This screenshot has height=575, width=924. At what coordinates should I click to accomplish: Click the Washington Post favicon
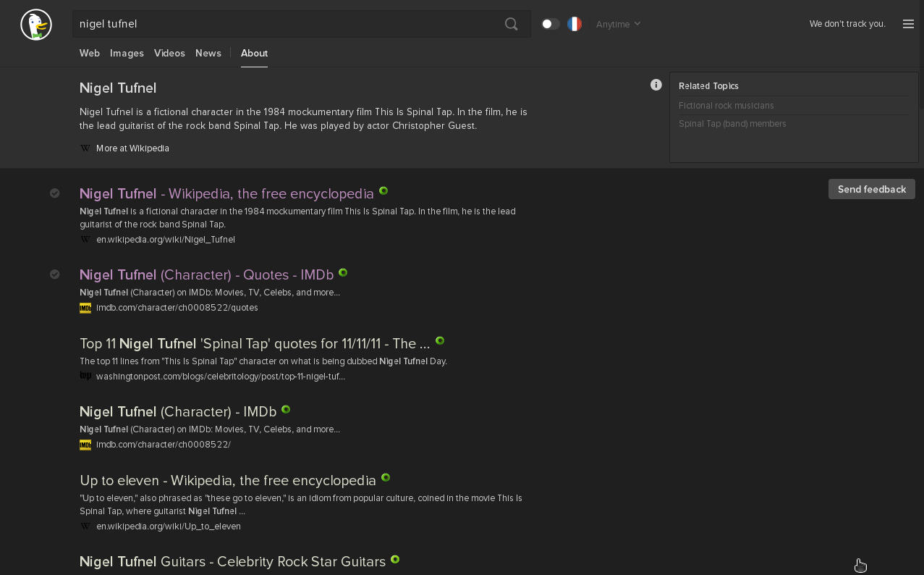(x=85, y=375)
